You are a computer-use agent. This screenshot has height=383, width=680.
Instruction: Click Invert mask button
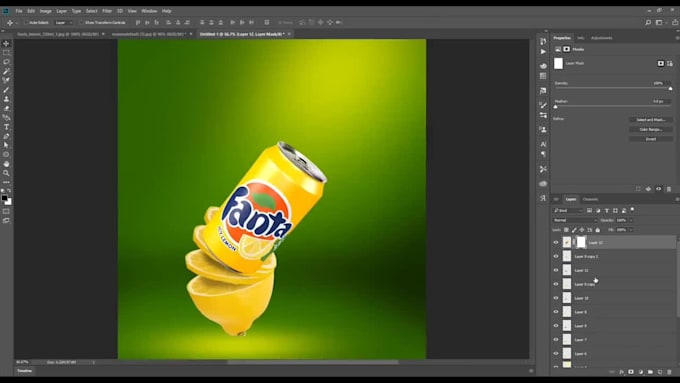651,139
